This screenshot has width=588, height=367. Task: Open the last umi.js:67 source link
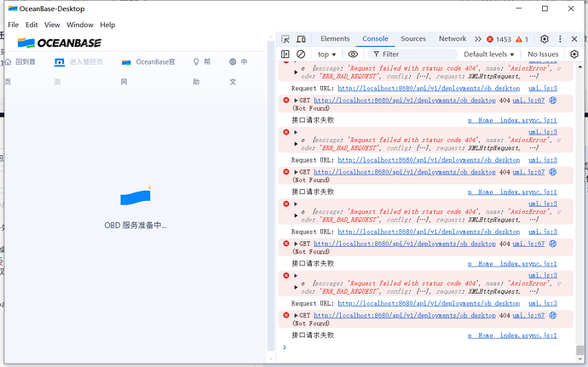[528, 315]
